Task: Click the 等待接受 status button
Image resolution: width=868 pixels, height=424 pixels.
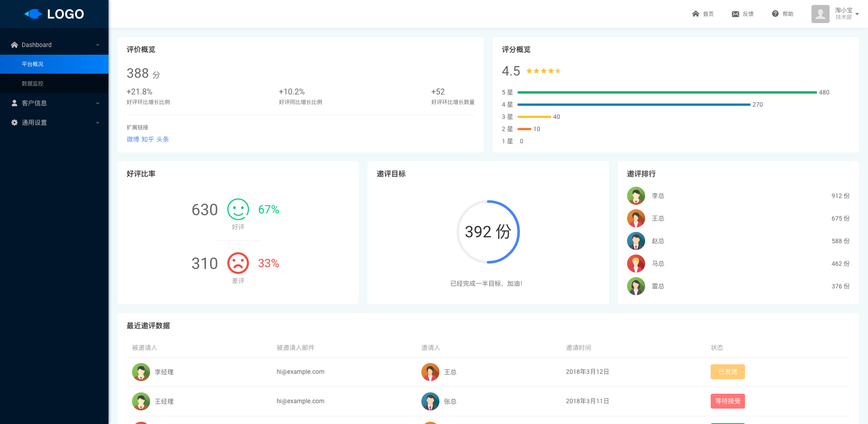Action: tap(727, 401)
